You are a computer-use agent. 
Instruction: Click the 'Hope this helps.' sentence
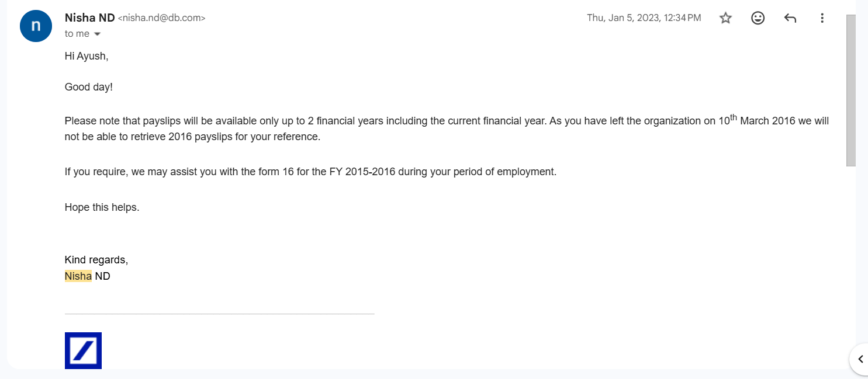click(102, 207)
